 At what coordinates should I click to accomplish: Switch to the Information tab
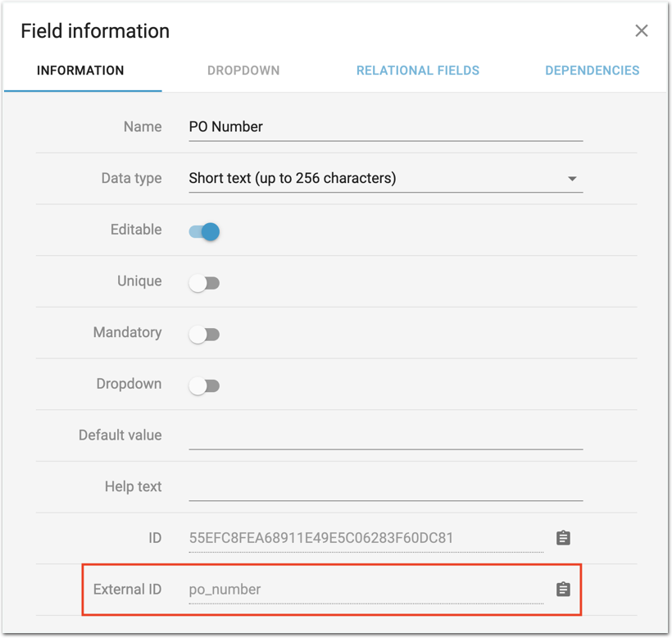[x=80, y=71]
